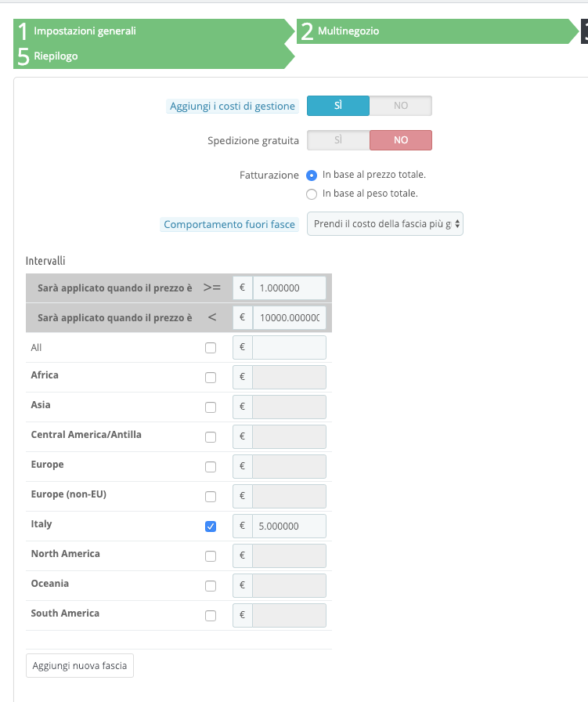The image size is (588, 702).
Task: Open the Impostazioni generali step
Action: (x=85, y=31)
